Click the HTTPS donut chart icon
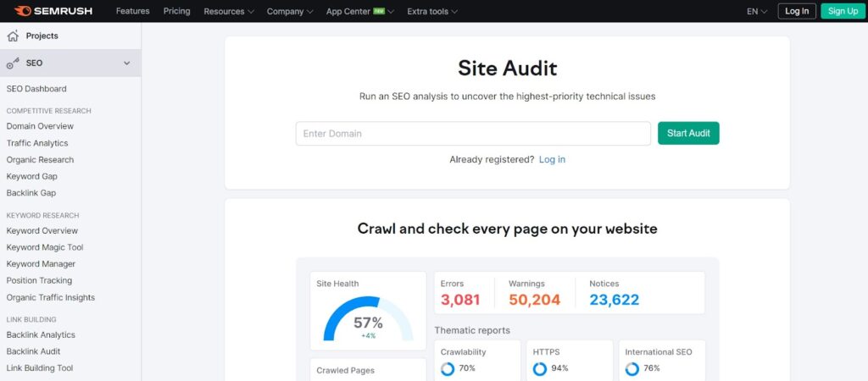This screenshot has height=381, width=868. tap(540, 369)
